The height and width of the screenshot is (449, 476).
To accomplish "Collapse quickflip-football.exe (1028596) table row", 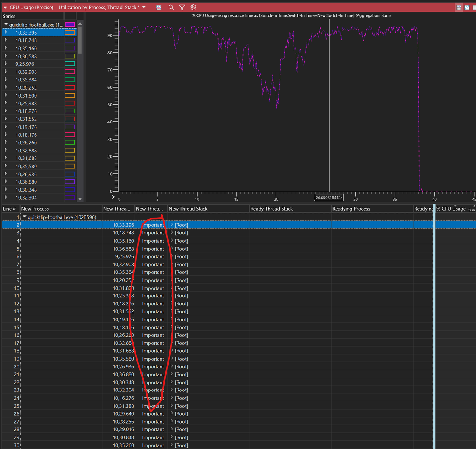I will [x=25, y=217].
